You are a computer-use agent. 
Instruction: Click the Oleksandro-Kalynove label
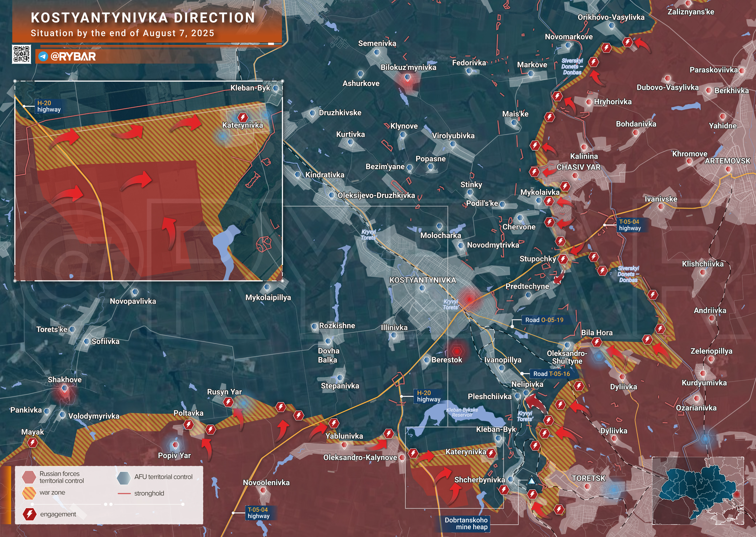[x=360, y=458]
